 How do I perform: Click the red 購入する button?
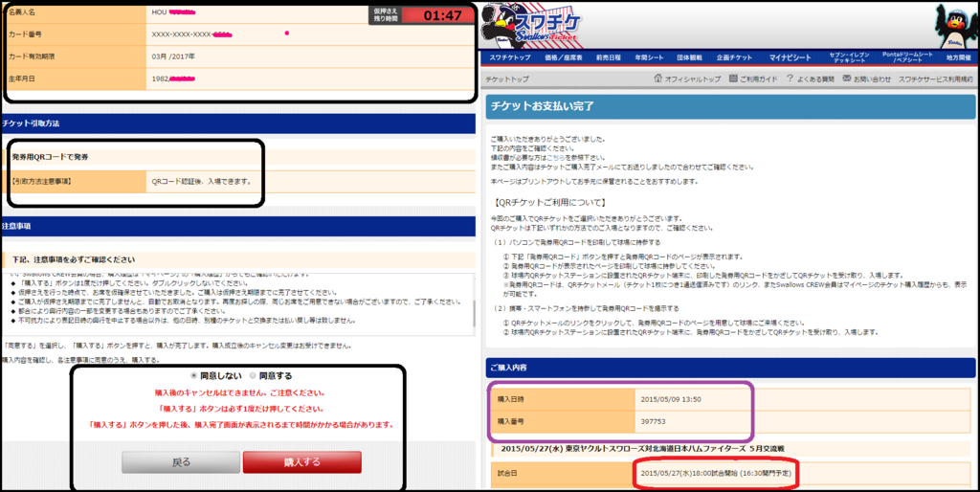coord(301,462)
